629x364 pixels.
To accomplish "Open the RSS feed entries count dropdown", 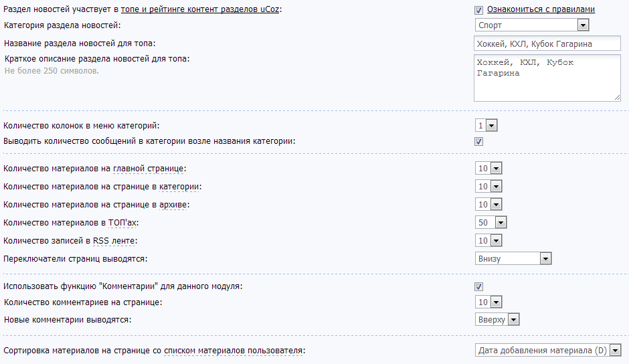I will 488,240.
